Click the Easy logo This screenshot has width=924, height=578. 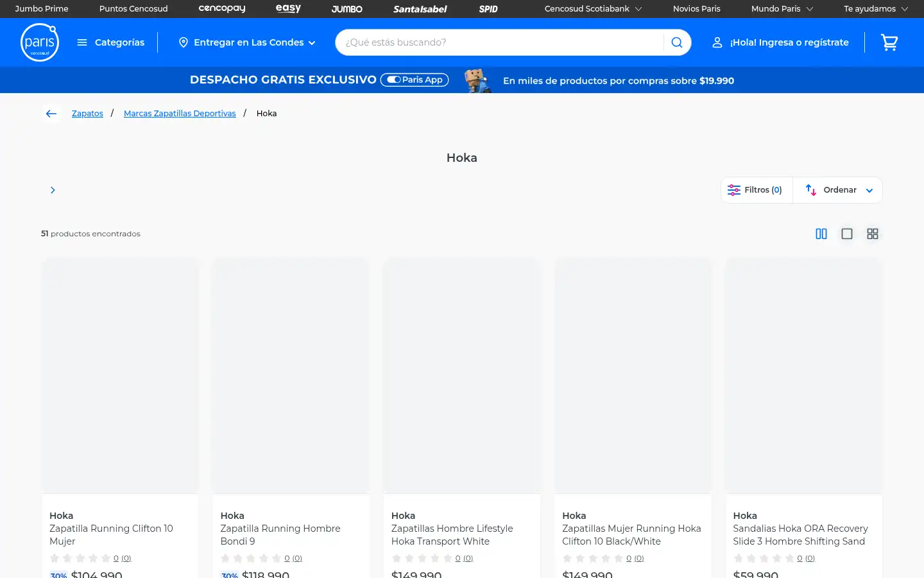click(288, 8)
